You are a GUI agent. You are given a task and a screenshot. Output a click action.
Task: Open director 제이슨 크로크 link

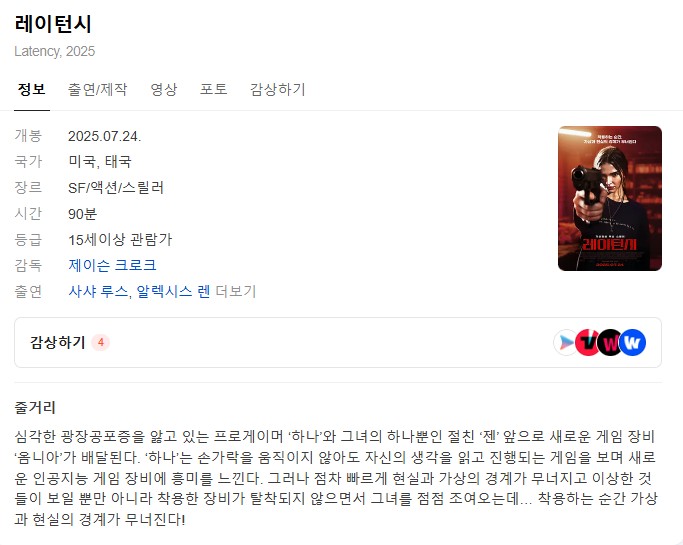click(112, 265)
